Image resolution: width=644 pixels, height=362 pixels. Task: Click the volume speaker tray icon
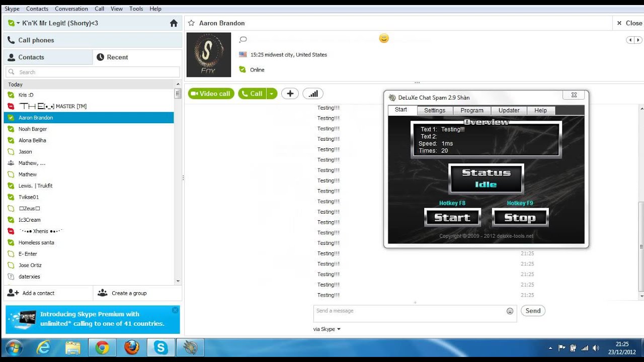tap(596, 348)
